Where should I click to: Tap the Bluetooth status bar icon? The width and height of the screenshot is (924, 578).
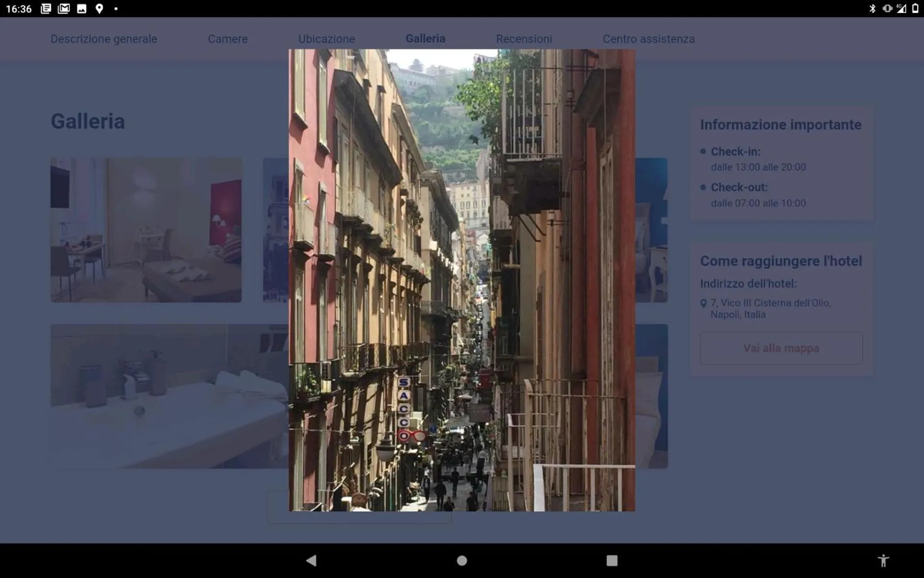coord(872,9)
